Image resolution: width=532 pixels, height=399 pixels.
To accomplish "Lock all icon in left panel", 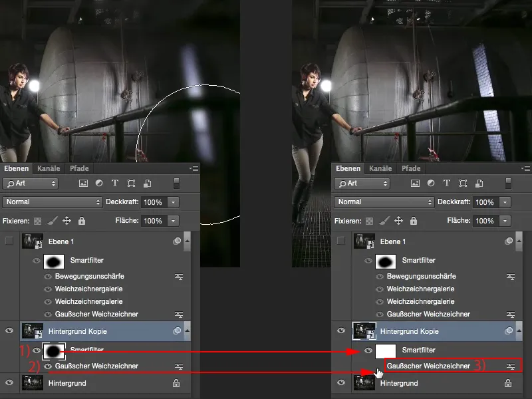I will [x=81, y=221].
